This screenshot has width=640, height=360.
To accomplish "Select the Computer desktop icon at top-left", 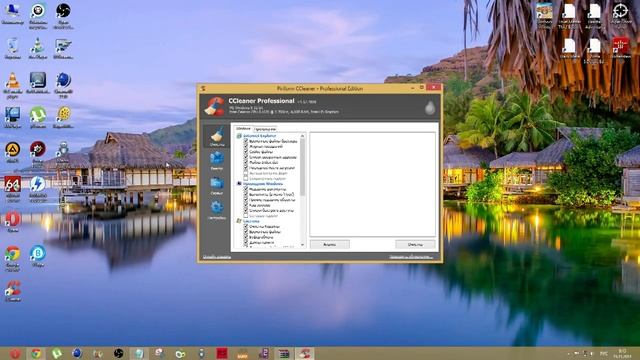I will click(x=13, y=14).
